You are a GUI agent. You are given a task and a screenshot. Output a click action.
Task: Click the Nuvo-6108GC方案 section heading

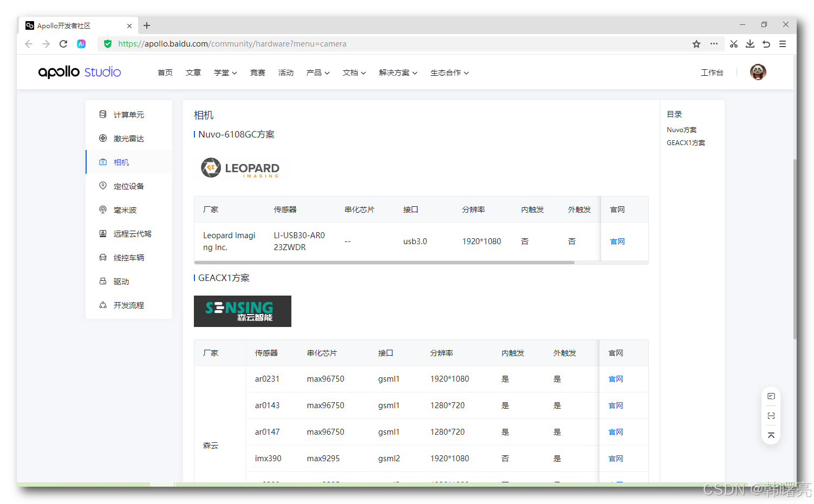click(236, 134)
